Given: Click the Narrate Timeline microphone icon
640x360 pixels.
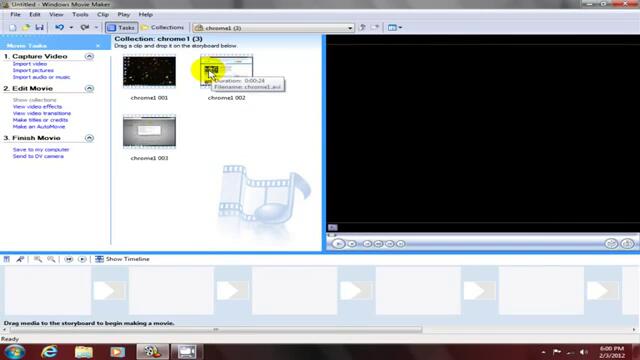Looking at the screenshot, I should [20, 259].
